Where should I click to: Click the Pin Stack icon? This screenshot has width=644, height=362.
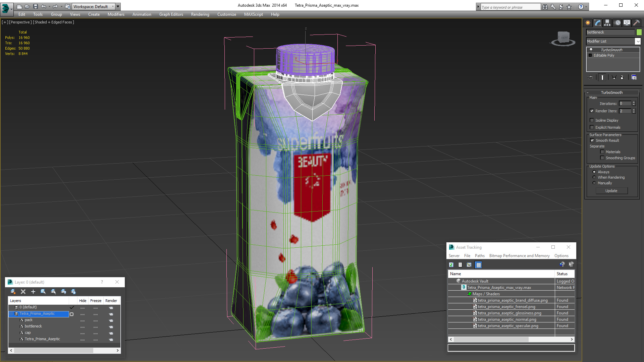coord(591,77)
